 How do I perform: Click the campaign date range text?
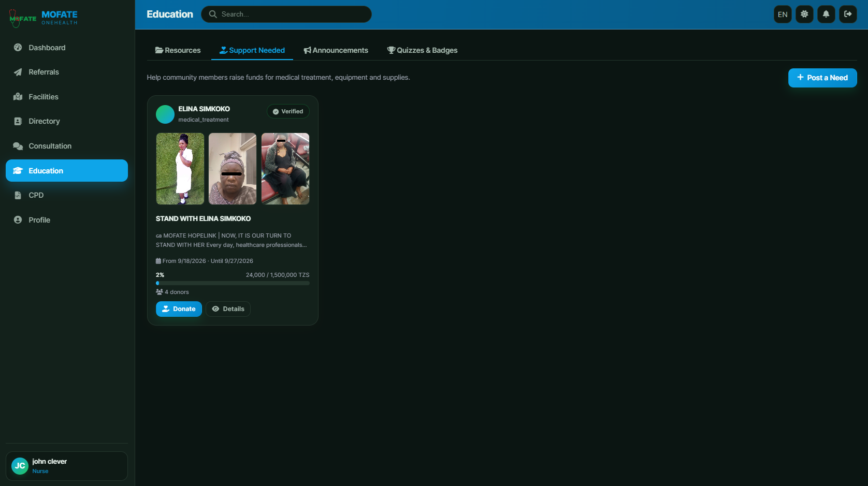click(x=205, y=261)
